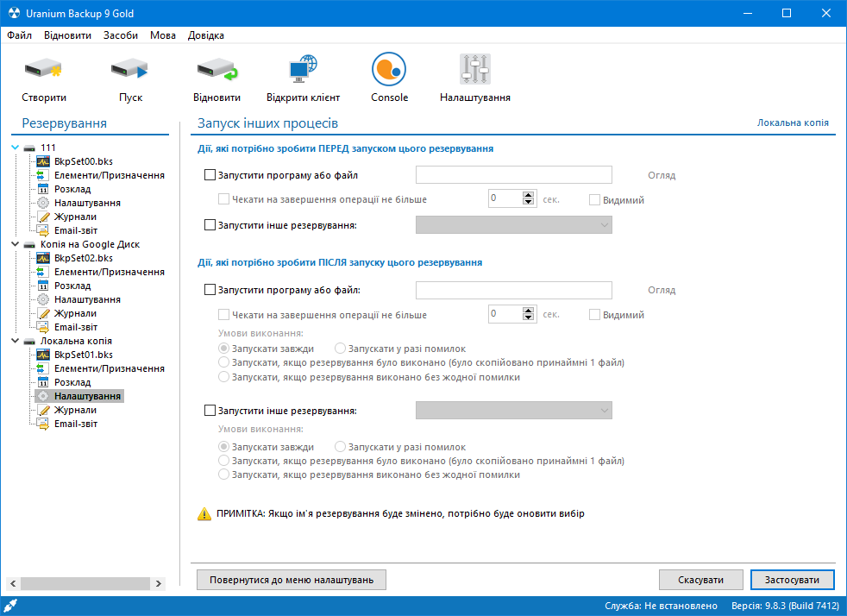Toggle Видимий checkbox in the ПІСЛЯ section
Screen dimensions: 847x616
(594, 315)
